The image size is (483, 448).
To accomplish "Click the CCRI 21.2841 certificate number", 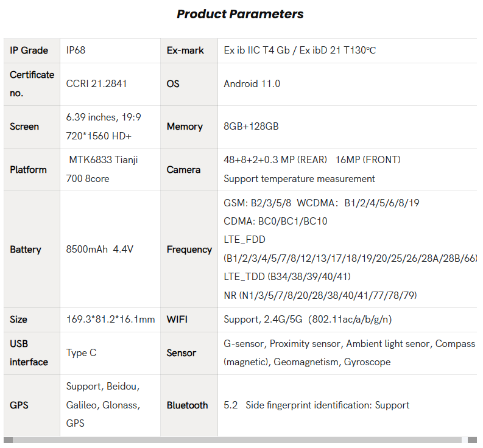I will pos(96,84).
